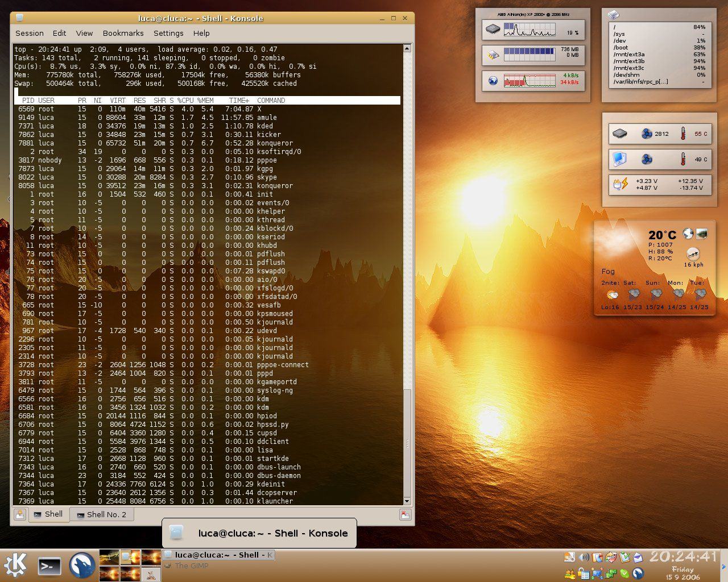Open the envelope mail tray icon
The width and height of the screenshot is (728, 582).
638,558
